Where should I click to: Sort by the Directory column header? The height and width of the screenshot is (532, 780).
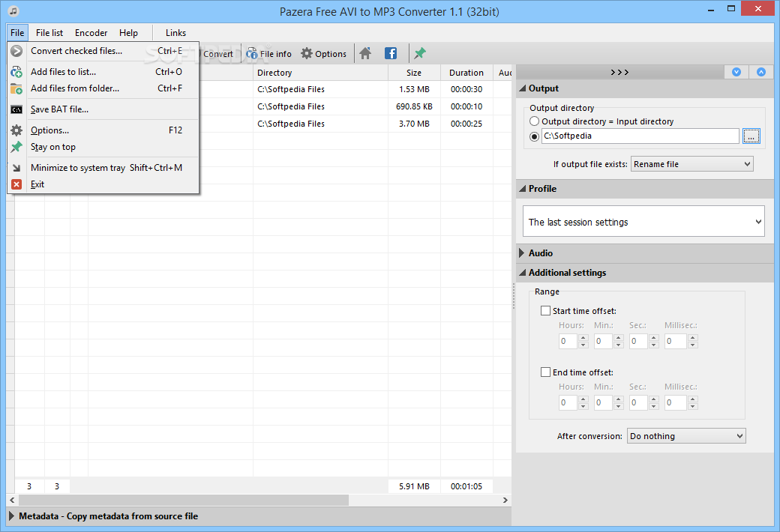pyautogui.click(x=320, y=73)
